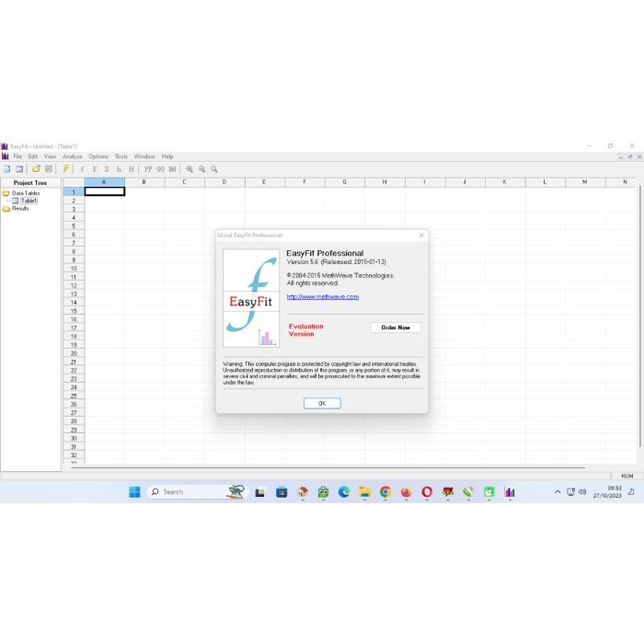Click the QQ plot toolbar icon
The height and width of the screenshot is (644, 644).
[161, 169]
